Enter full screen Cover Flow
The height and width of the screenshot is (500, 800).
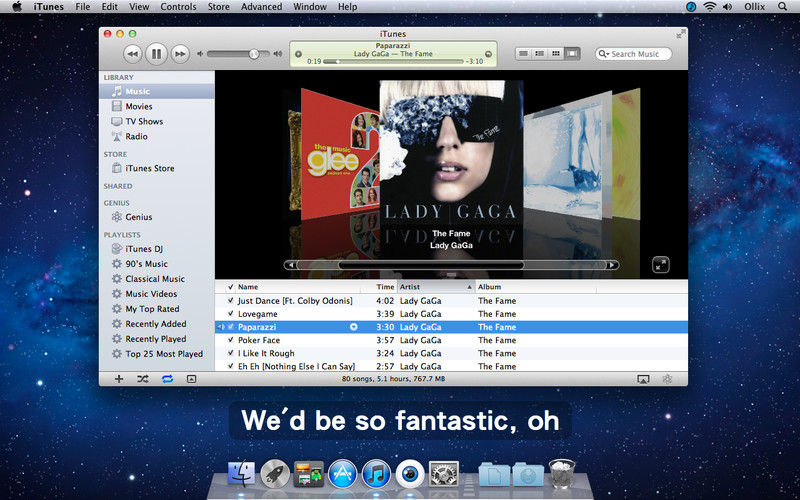661,265
